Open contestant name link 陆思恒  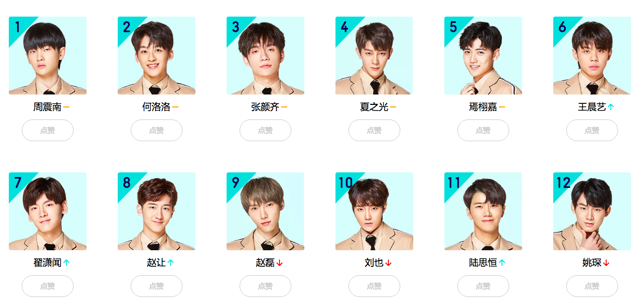click(483, 263)
